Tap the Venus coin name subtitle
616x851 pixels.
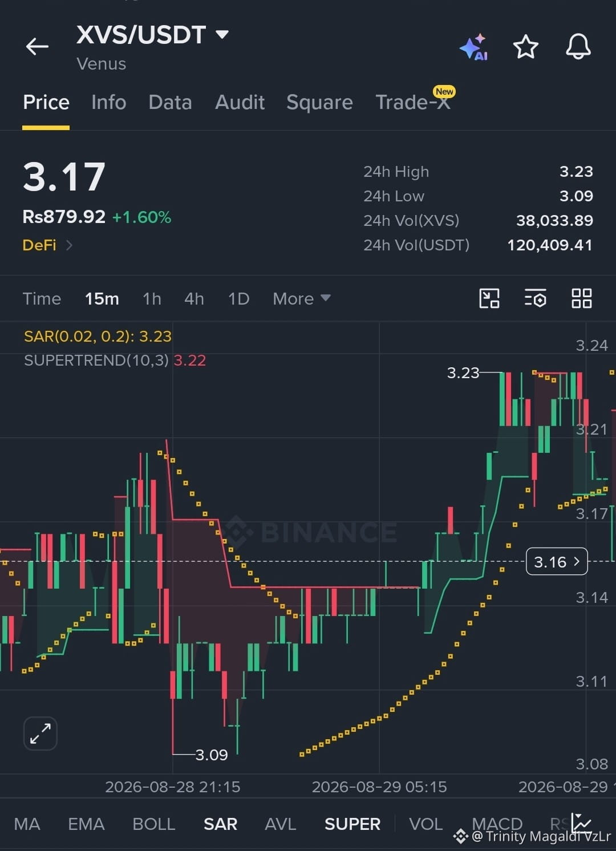tap(102, 64)
